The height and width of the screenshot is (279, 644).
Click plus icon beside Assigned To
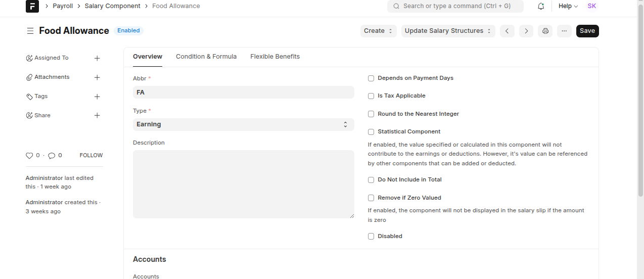click(x=97, y=58)
